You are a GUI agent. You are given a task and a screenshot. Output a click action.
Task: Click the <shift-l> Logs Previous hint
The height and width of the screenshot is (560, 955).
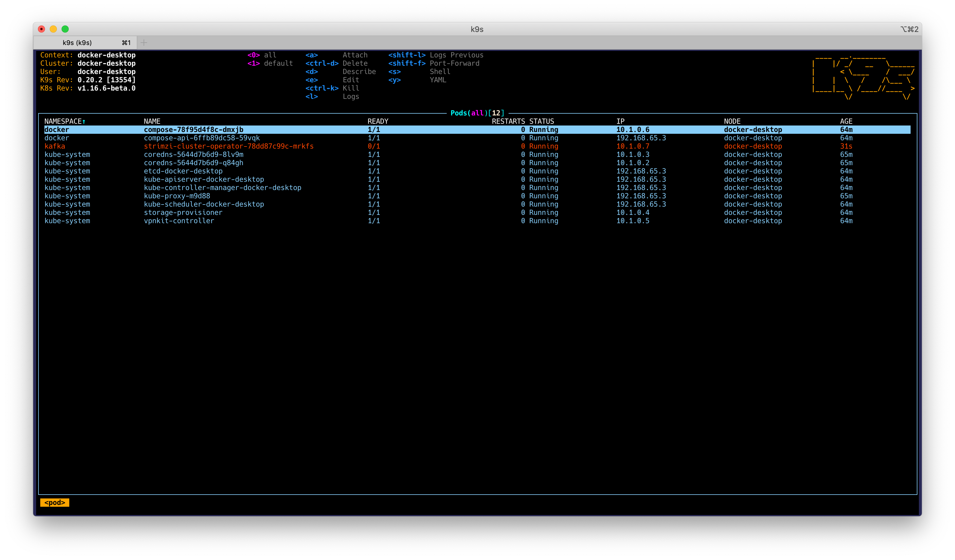click(x=435, y=55)
